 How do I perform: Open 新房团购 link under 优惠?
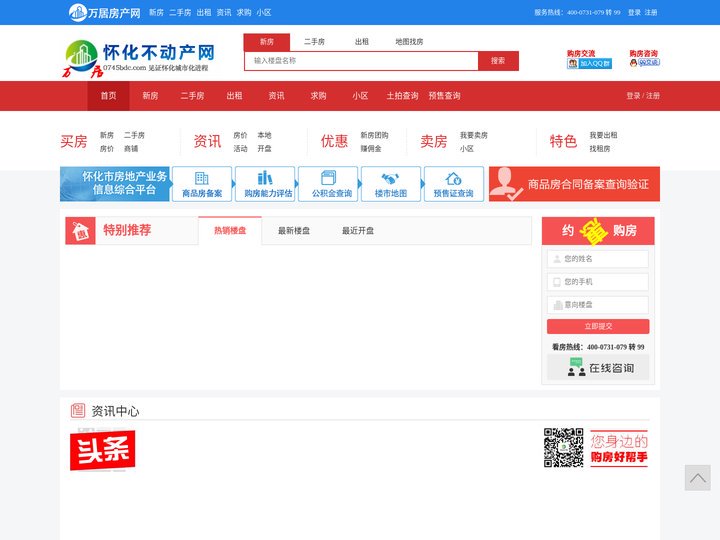(374, 135)
